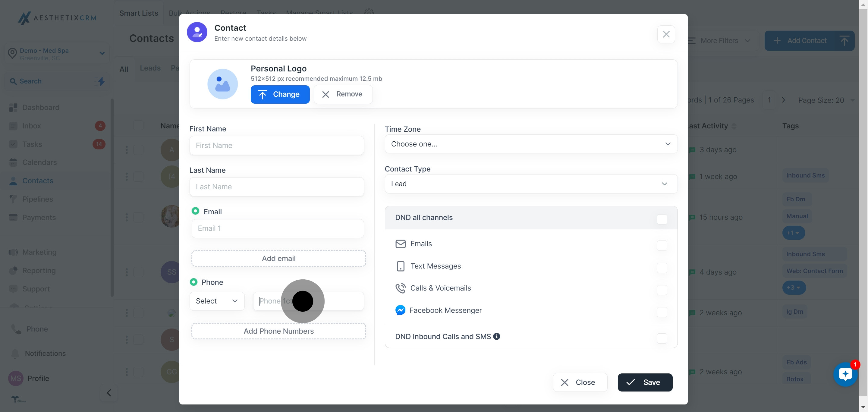Viewport: 868px width, 412px height.
Task: Click the contact avatar header icon
Action: pos(197,32)
